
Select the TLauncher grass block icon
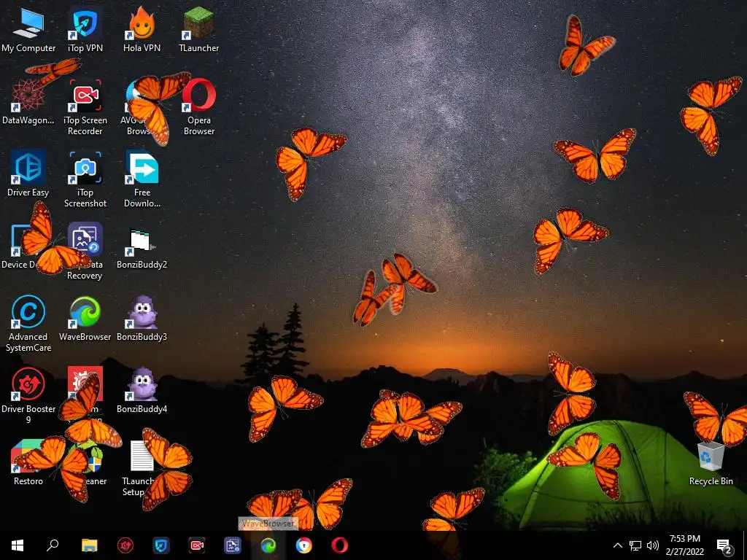pos(198,23)
